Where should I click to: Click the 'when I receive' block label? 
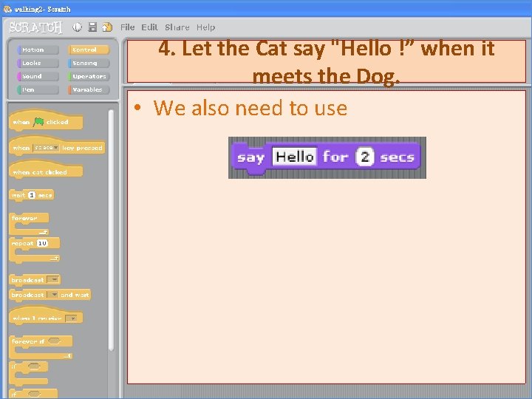(38, 318)
